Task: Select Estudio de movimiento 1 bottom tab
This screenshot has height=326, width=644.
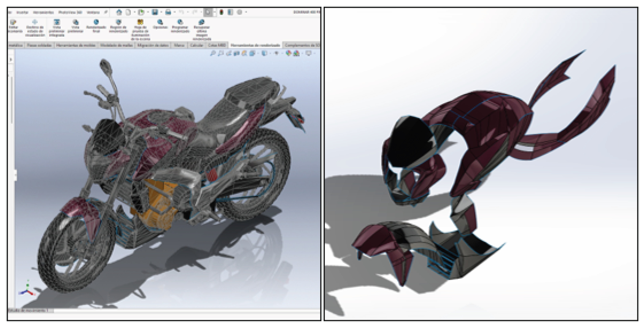Action: [28, 310]
